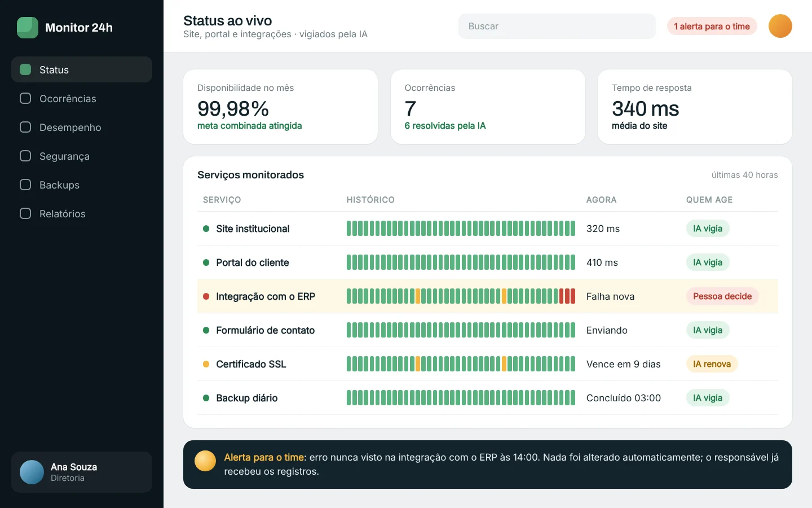Screen dimensions: 812x508
Task: Click the Integração com o ERP history bar
Action: tap(461, 296)
